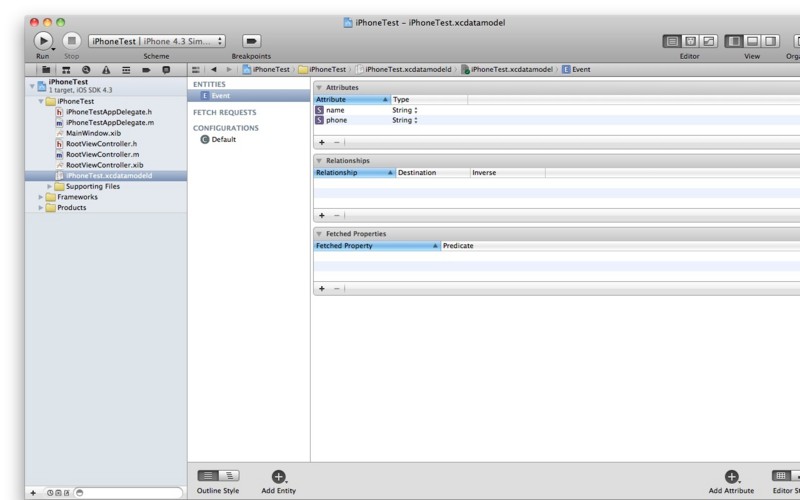Switch to the Assistant editor
This screenshot has height=500, width=800.
pyautogui.click(x=690, y=41)
